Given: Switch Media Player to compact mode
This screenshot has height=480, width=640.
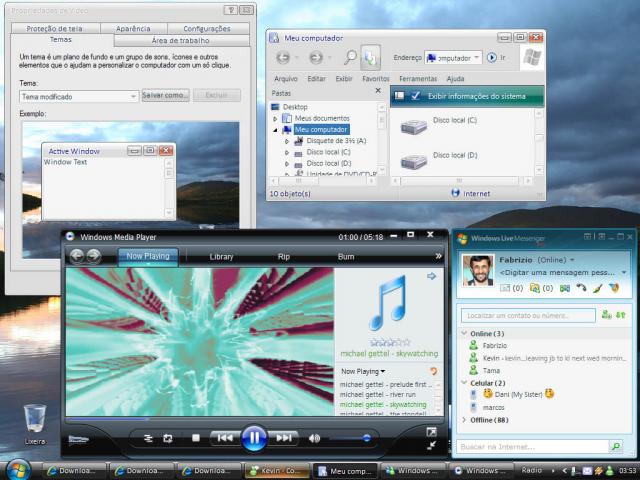Looking at the screenshot, I should pyautogui.click(x=431, y=445).
